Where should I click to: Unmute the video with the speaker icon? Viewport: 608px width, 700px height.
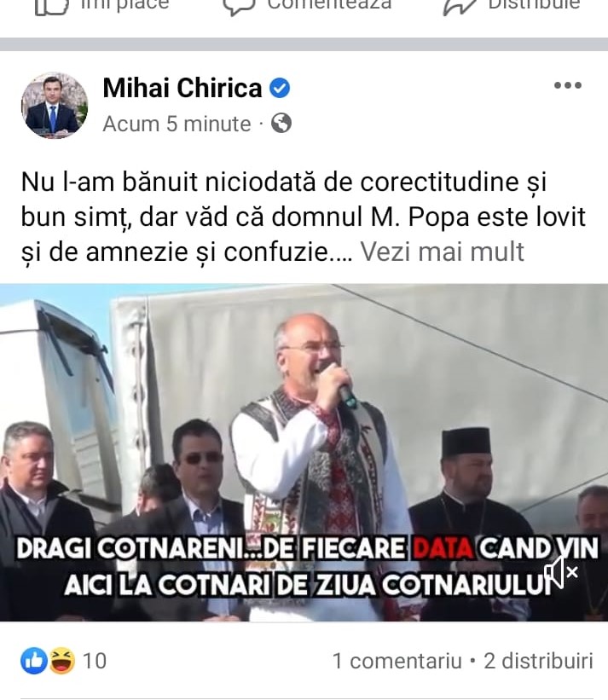tap(561, 571)
